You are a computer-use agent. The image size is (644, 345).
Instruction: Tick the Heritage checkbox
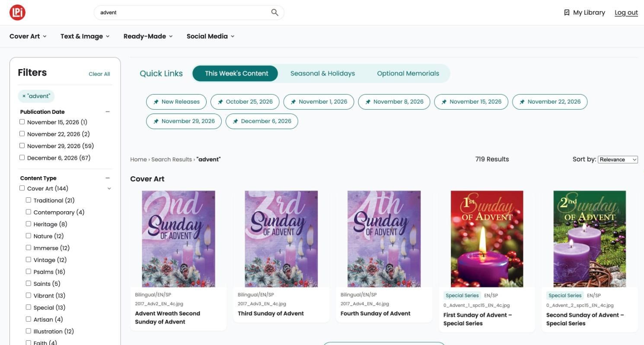[x=29, y=224]
